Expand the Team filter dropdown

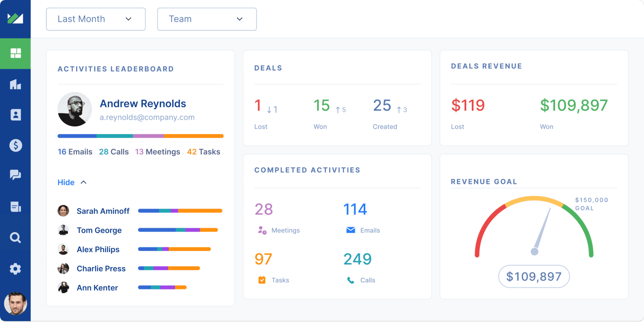pos(207,19)
